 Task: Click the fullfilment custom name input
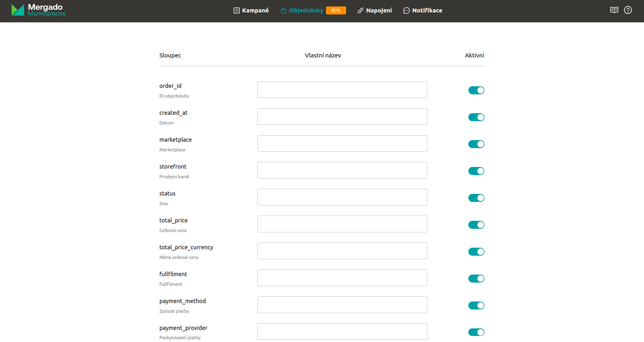(342, 278)
